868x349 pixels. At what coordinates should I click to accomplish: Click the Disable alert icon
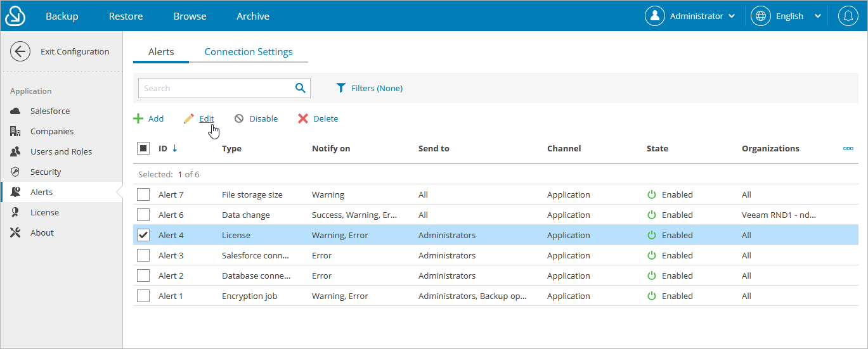(239, 118)
